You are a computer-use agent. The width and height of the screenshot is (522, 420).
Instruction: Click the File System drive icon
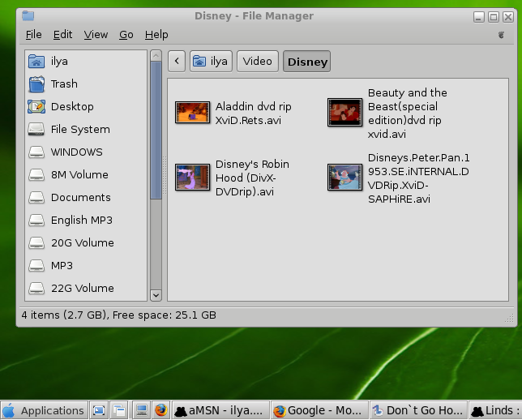tap(36, 129)
